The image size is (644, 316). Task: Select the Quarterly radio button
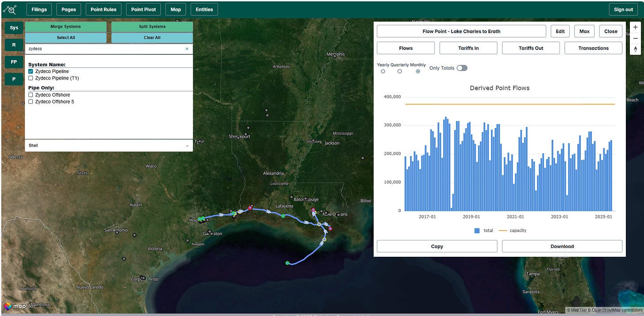coord(400,71)
